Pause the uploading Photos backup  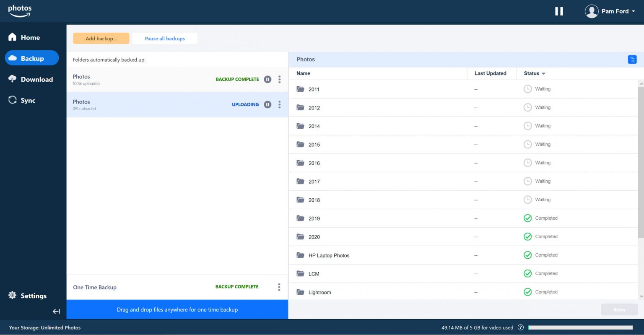(267, 104)
